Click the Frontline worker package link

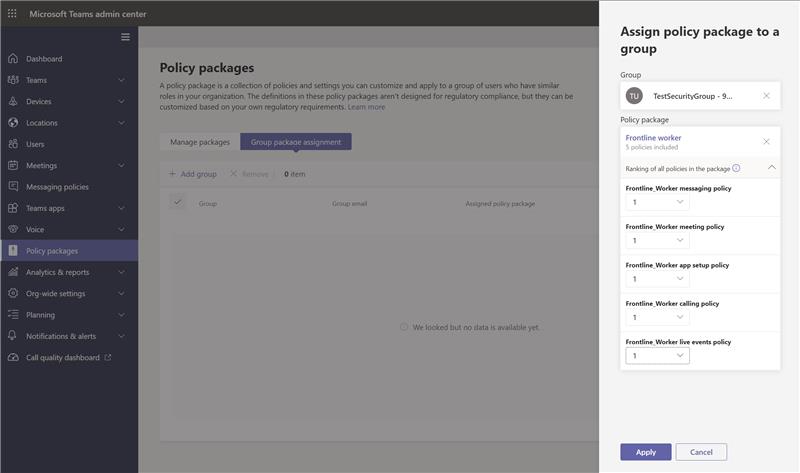coord(653,138)
